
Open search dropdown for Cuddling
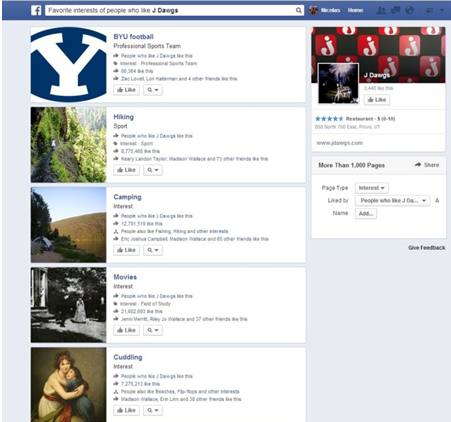tap(153, 410)
